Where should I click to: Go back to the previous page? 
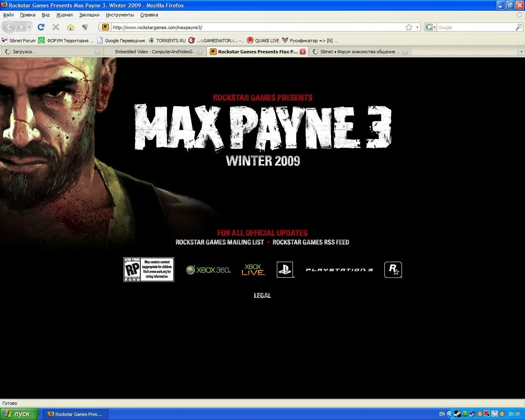pos(9,27)
